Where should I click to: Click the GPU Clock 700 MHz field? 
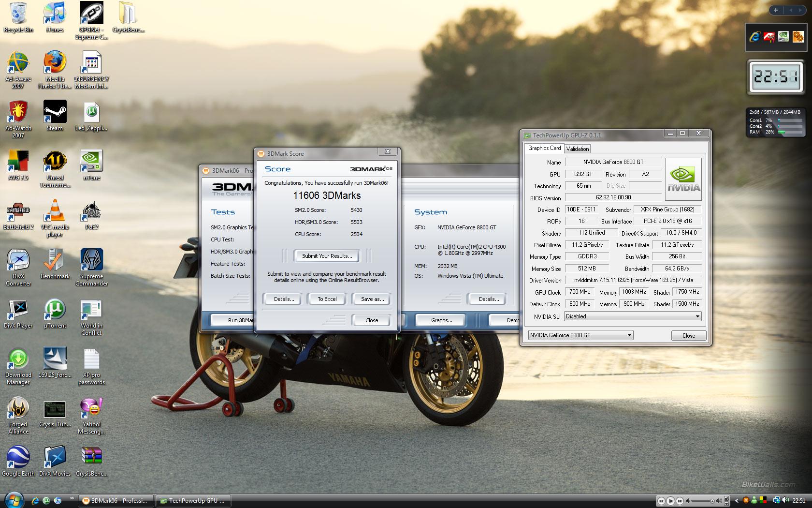[x=580, y=292]
